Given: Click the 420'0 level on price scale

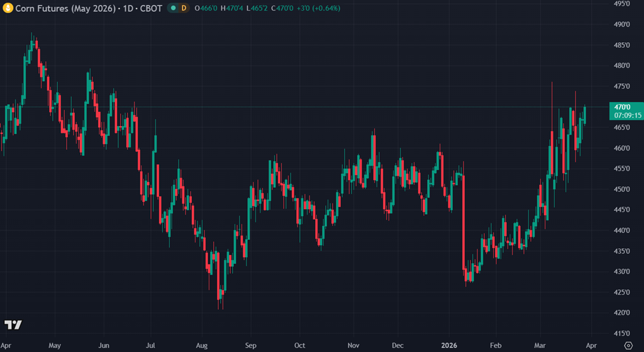Looking at the screenshot, I should (621, 313).
